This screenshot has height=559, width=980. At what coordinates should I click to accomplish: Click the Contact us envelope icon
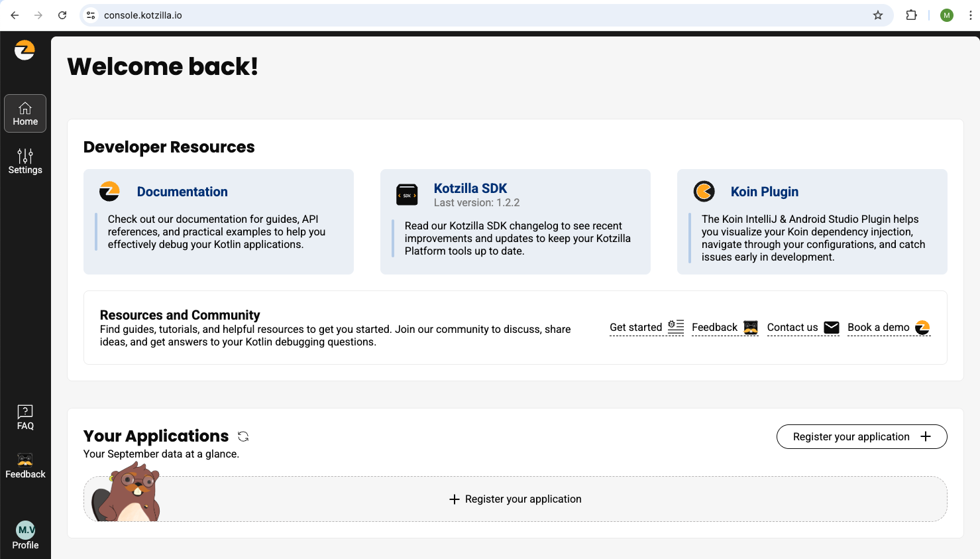(x=832, y=328)
